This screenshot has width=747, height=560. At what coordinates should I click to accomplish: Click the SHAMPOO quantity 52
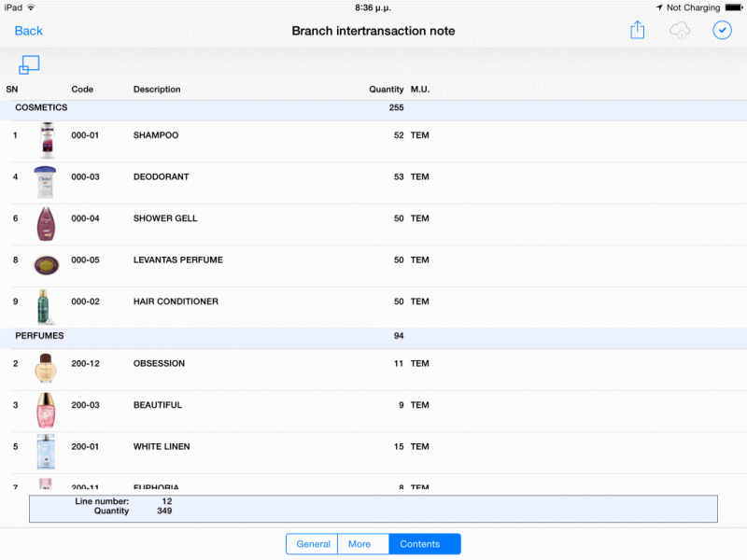pyautogui.click(x=399, y=135)
